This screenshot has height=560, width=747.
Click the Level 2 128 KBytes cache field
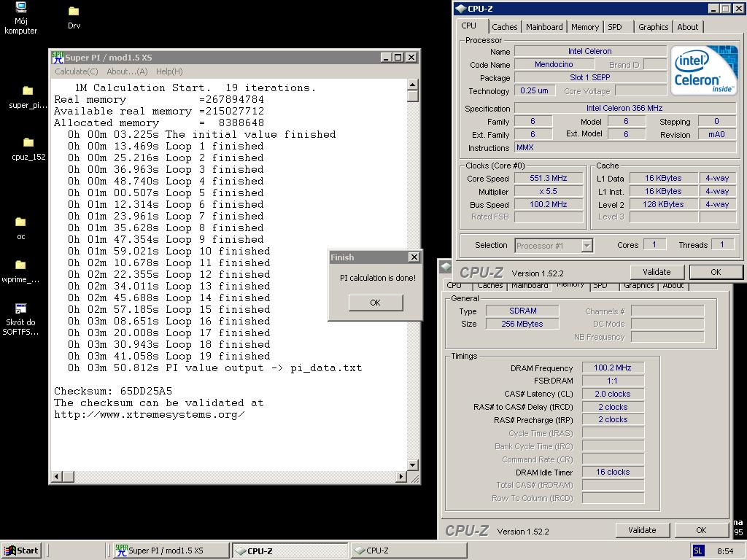663,204
